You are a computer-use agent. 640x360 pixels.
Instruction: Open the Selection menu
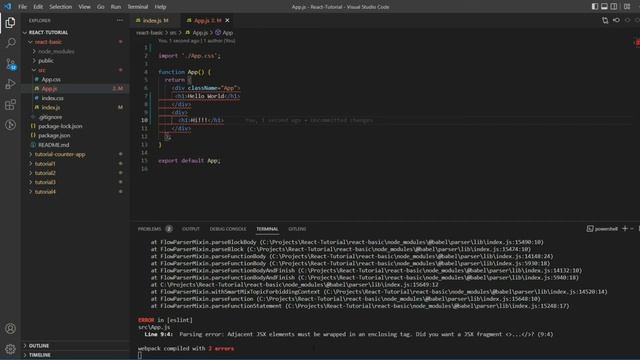[x=60, y=7]
